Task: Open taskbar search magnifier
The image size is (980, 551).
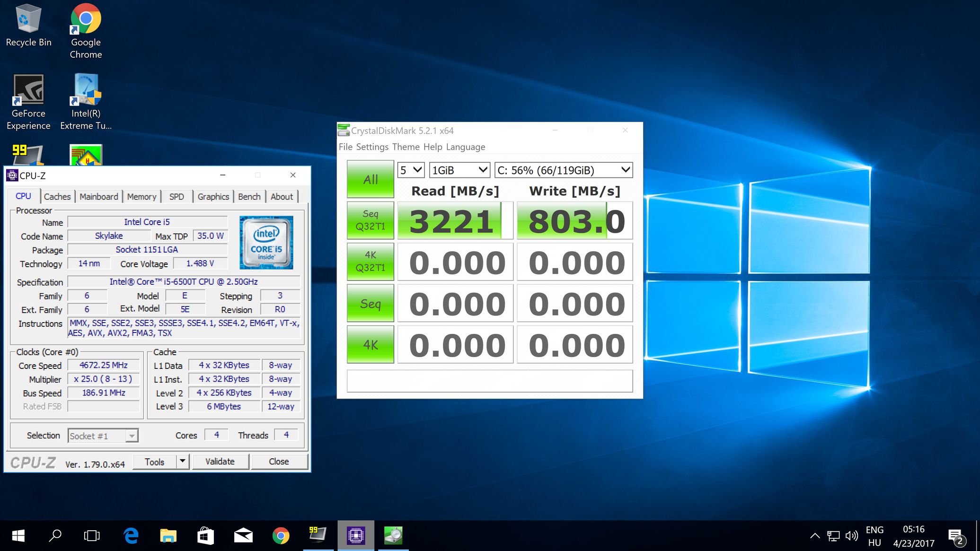Action: (x=55, y=536)
